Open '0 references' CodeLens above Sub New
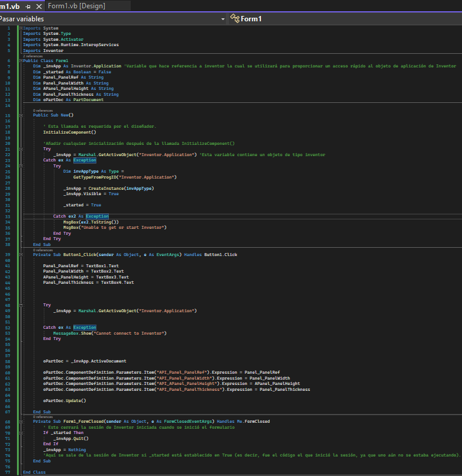 tap(42, 110)
